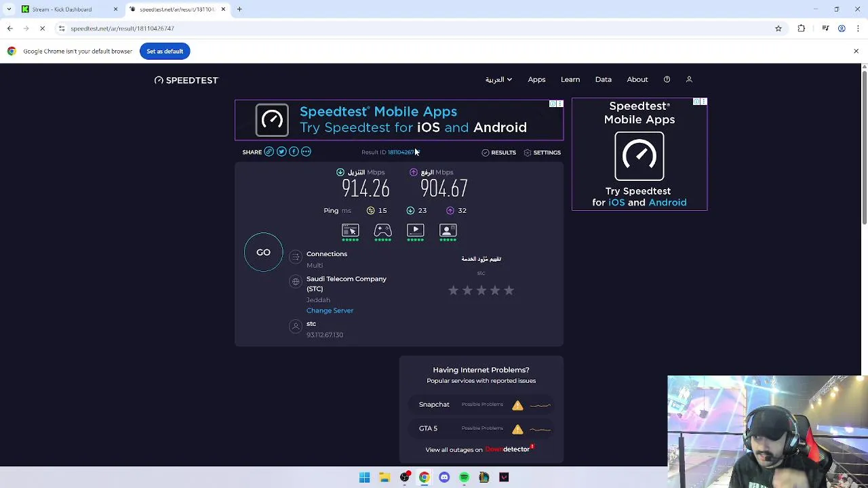This screenshot has height=488, width=868.
Task: Switch to the Stream - Kick Dashboard tab
Action: point(70,9)
